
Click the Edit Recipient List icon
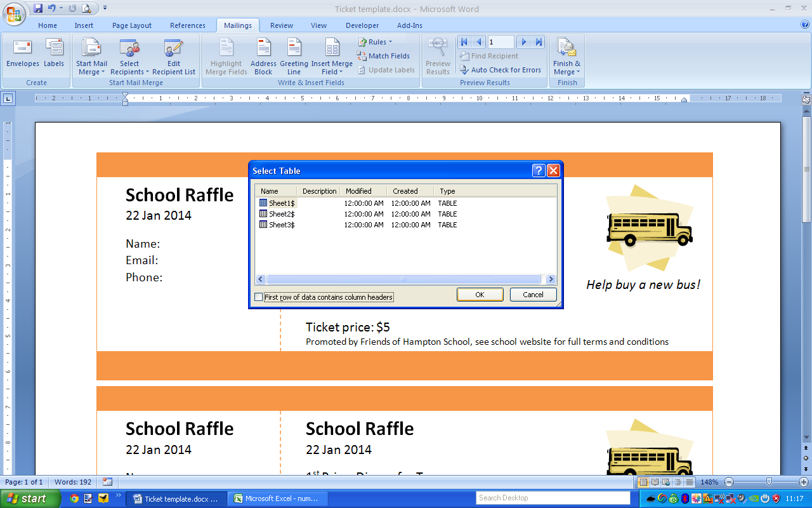pyautogui.click(x=173, y=56)
